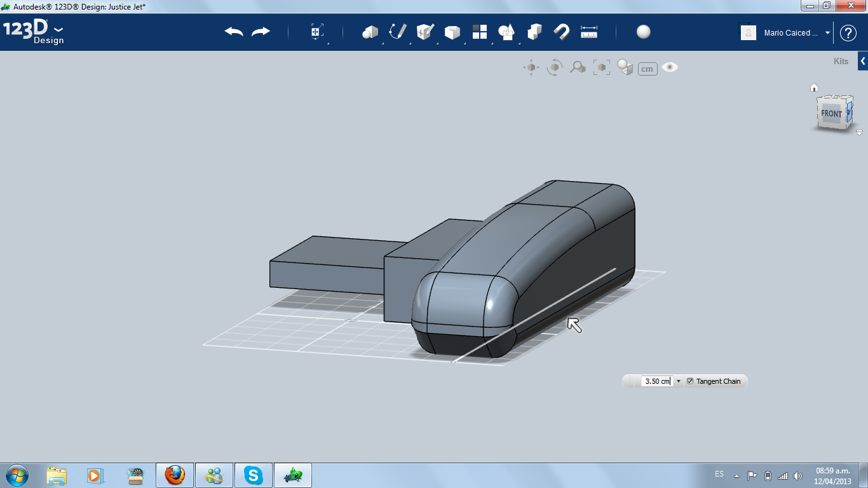The height and width of the screenshot is (488, 868).
Task: Redo the last undone action
Action: 261,32
